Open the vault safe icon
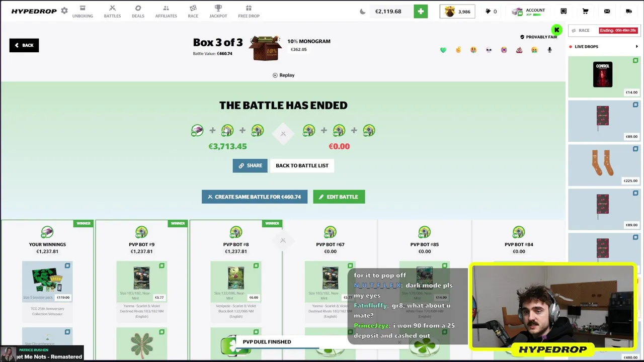This screenshot has width=644, height=362. 563,11
